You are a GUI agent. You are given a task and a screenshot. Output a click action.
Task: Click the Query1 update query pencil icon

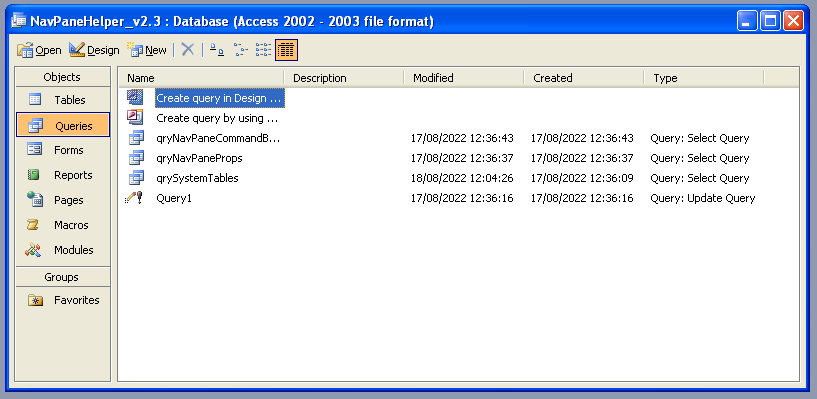(x=134, y=197)
